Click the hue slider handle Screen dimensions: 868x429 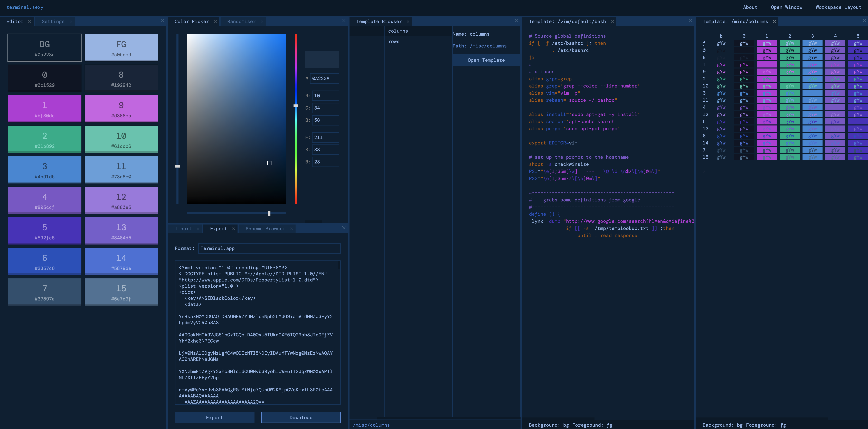(296, 106)
